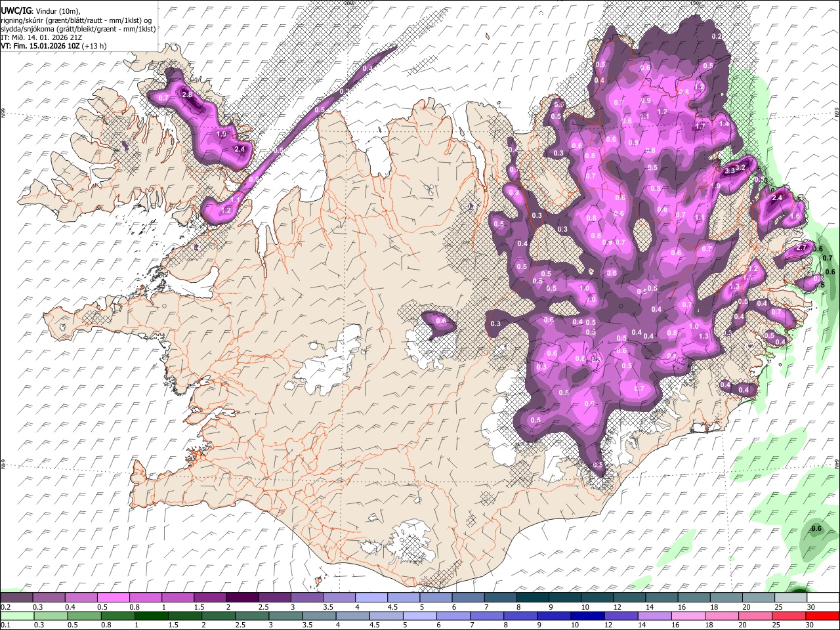The height and width of the screenshot is (630, 840).
Task: Select the 'rigning/skúrir' legend description line
Action: 76,20
